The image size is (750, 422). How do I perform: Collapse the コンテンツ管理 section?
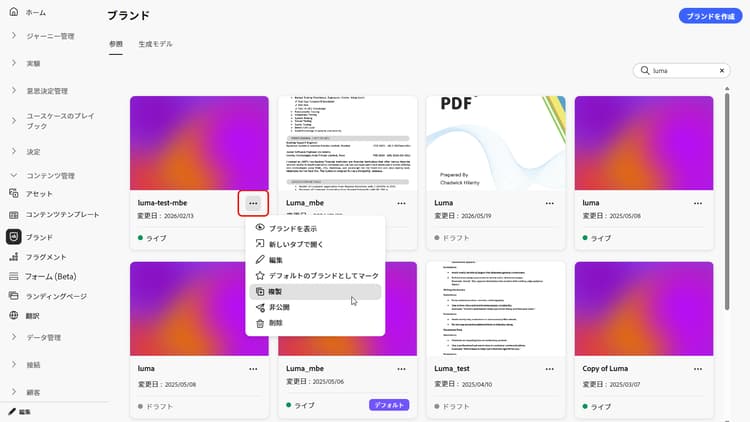point(14,176)
